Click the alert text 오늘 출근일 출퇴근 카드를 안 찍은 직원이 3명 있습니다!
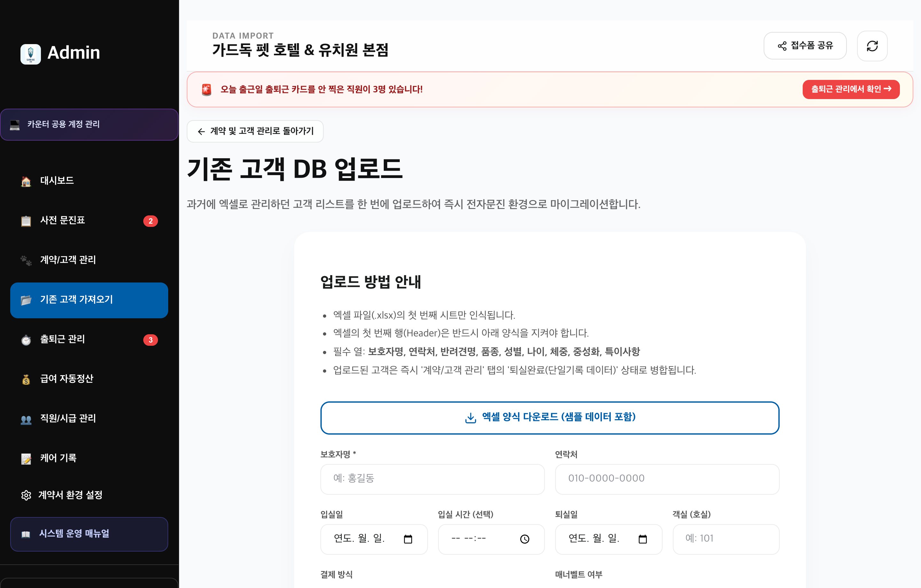Viewport: 921px width, 588px height. (x=321, y=89)
